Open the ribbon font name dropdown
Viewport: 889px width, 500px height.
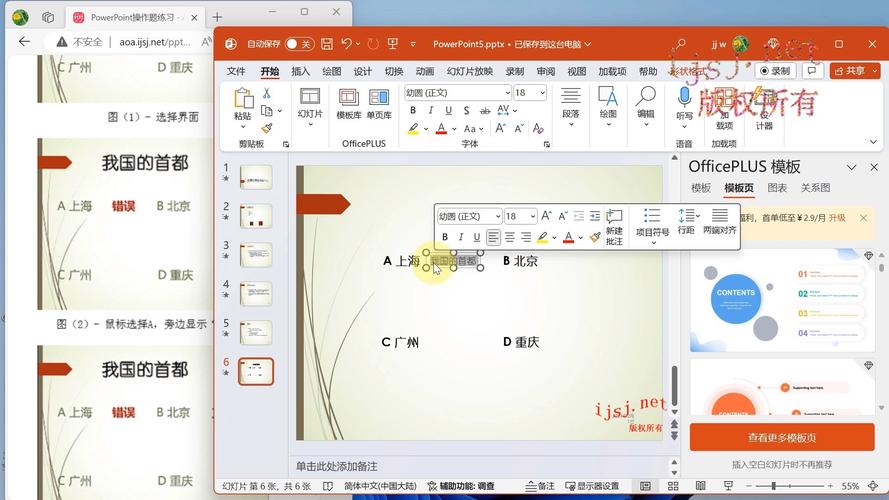click(x=507, y=92)
